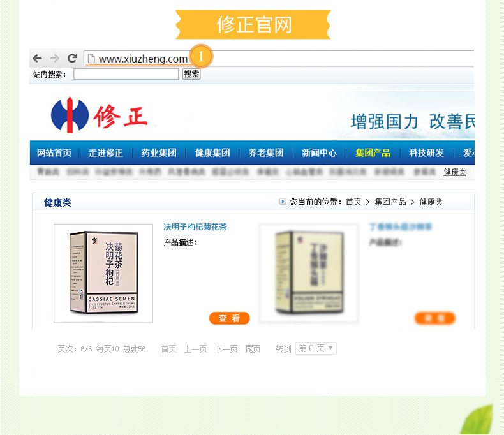Click the 修正 company logo
Image resolution: width=504 pixels, height=435 pixels.
pos(100,115)
